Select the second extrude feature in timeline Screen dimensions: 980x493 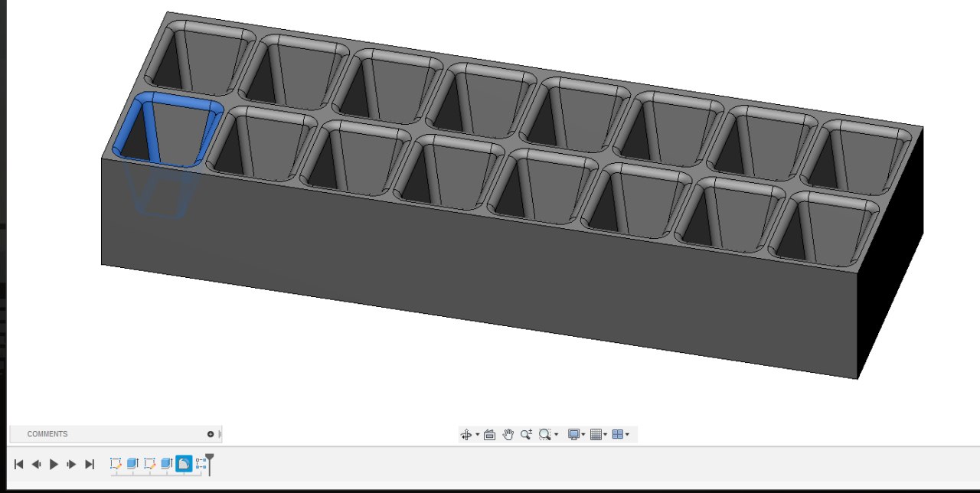[167, 464]
